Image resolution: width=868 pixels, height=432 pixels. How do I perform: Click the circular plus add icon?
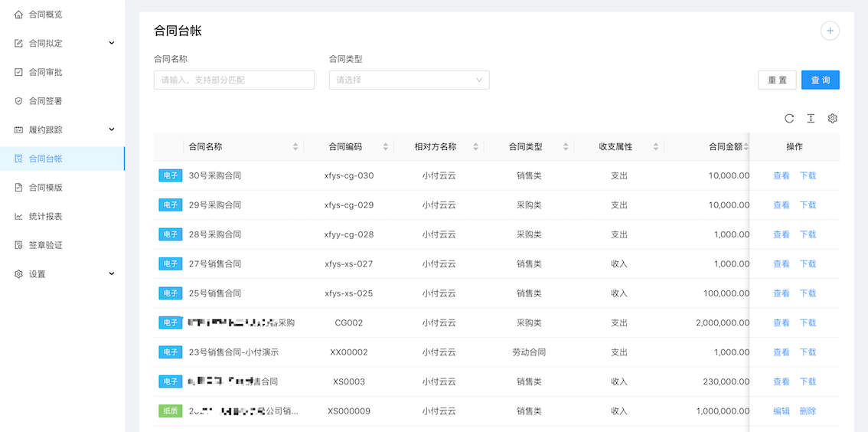click(830, 31)
